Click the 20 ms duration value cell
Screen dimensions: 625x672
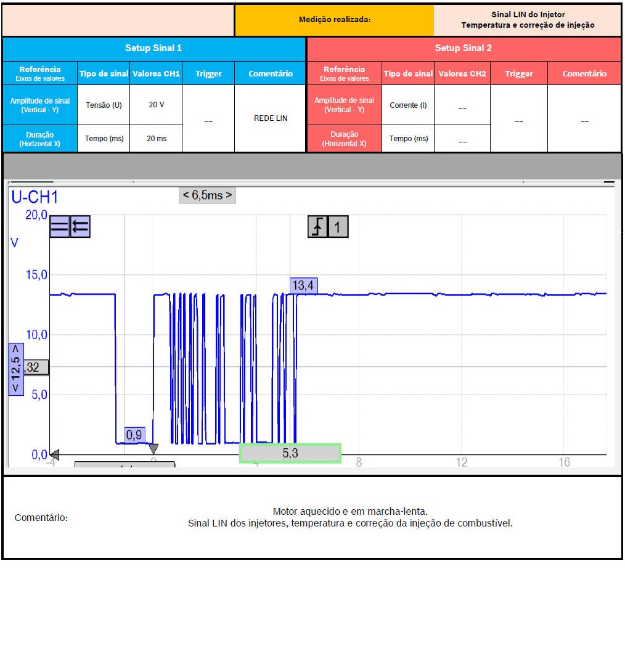(x=157, y=139)
